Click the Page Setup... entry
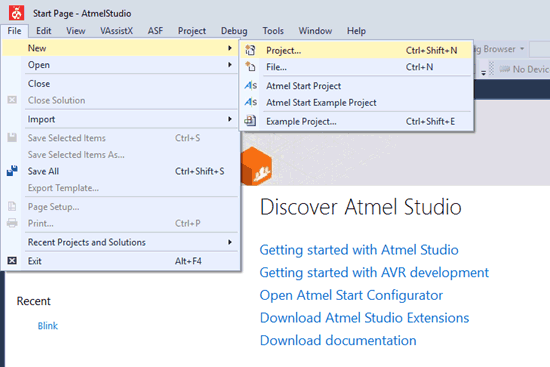 120,207
